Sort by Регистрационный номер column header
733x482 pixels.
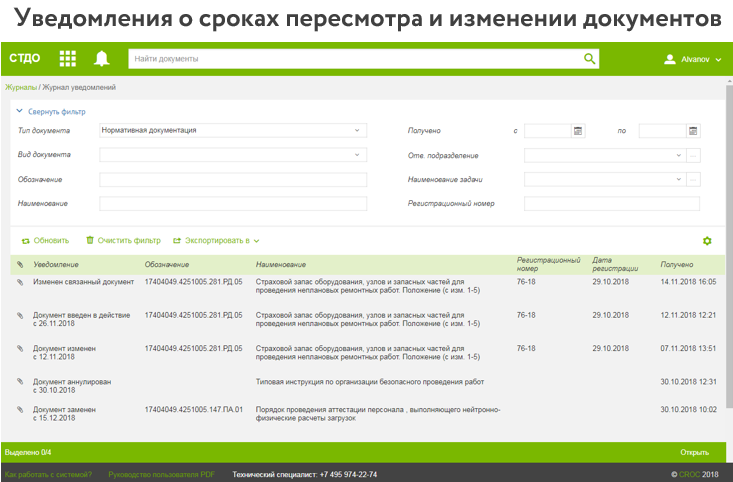click(548, 264)
